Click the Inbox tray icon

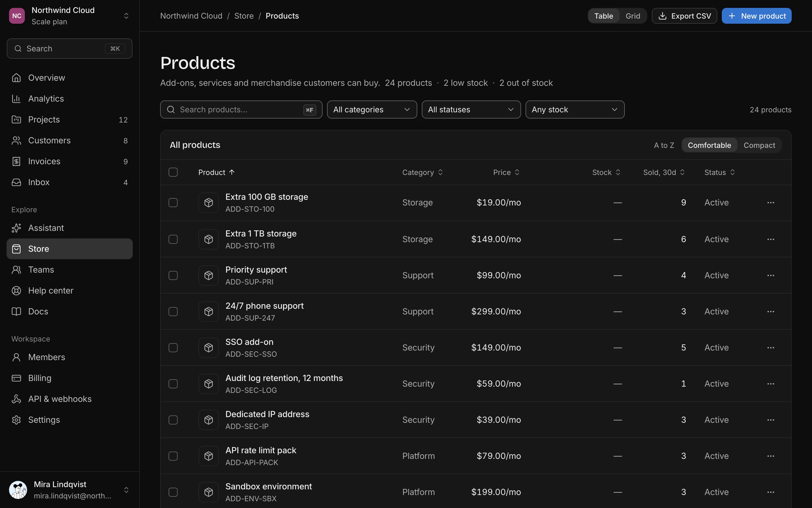16,182
